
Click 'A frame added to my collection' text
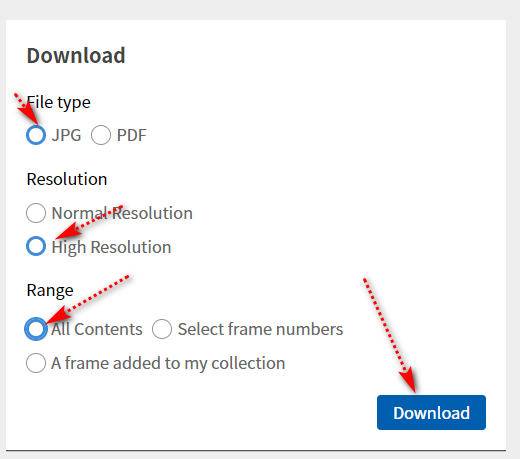point(168,363)
